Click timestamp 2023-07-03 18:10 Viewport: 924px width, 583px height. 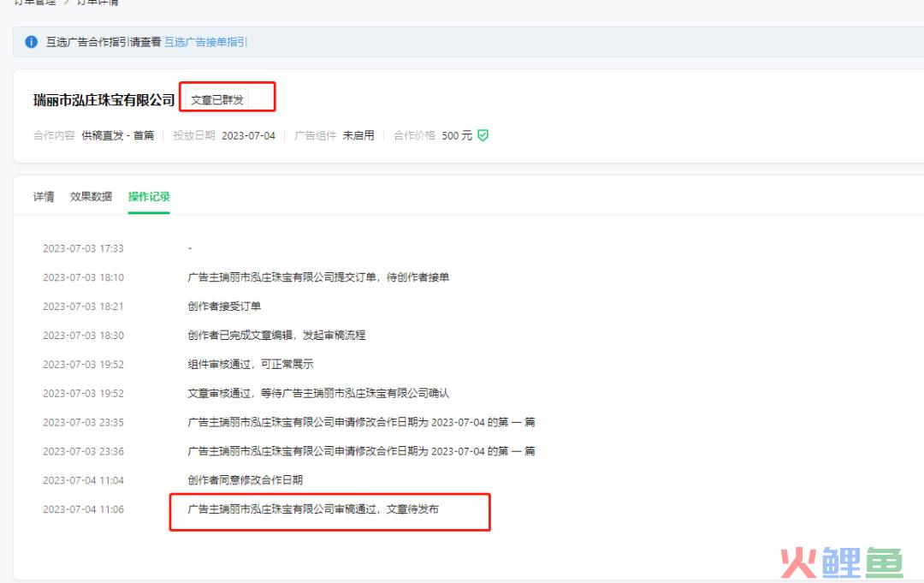click(x=83, y=277)
